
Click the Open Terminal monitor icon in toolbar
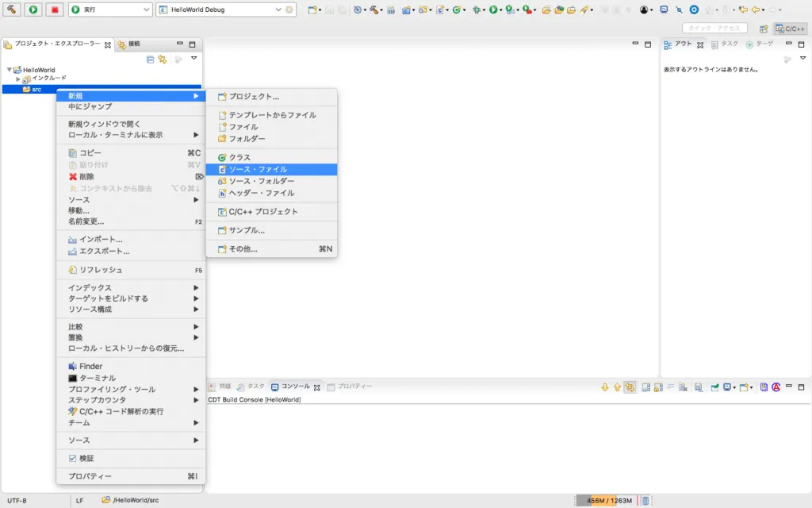(x=664, y=10)
